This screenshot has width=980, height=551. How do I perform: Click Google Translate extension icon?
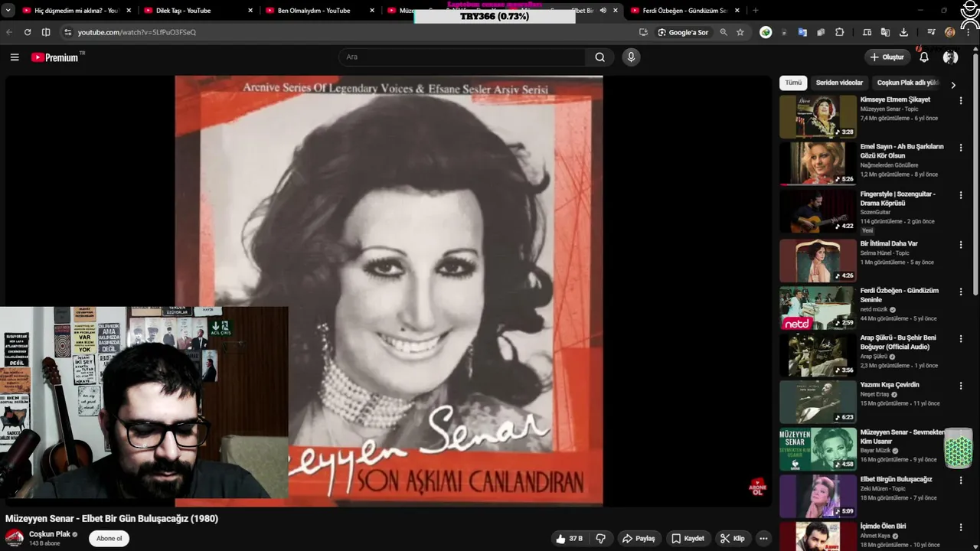802,32
